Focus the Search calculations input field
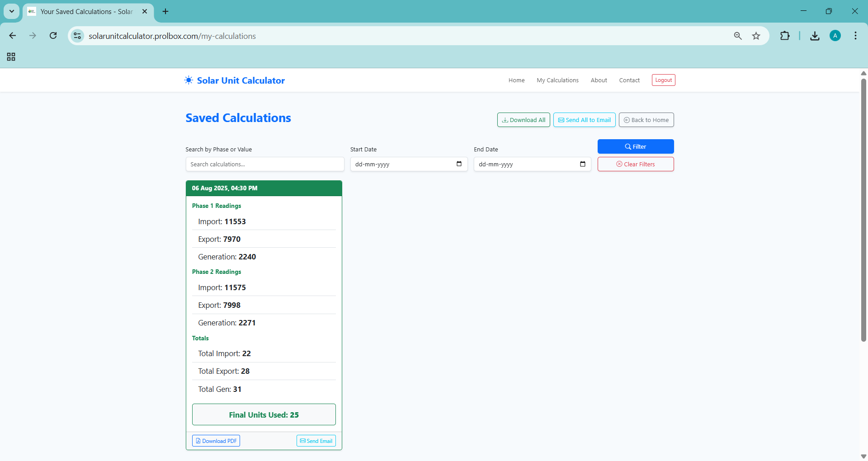The width and height of the screenshot is (868, 461). coord(264,164)
